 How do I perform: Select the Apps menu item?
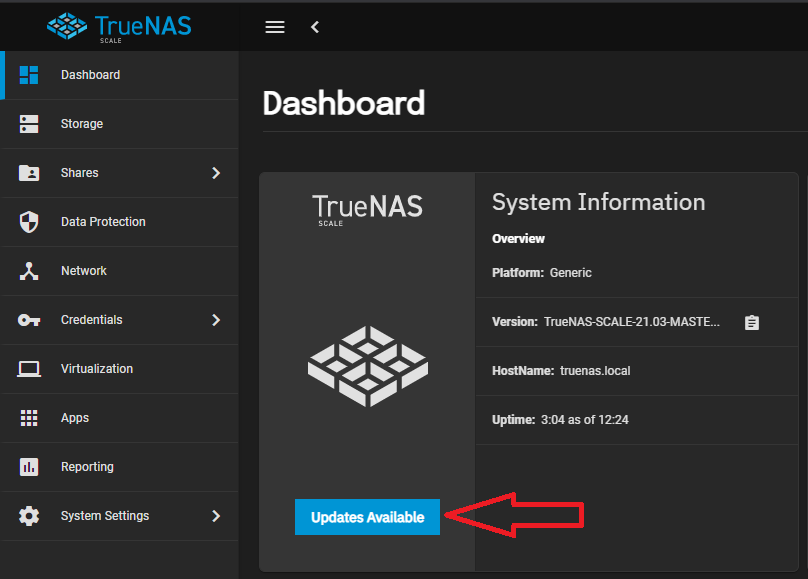(x=120, y=418)
